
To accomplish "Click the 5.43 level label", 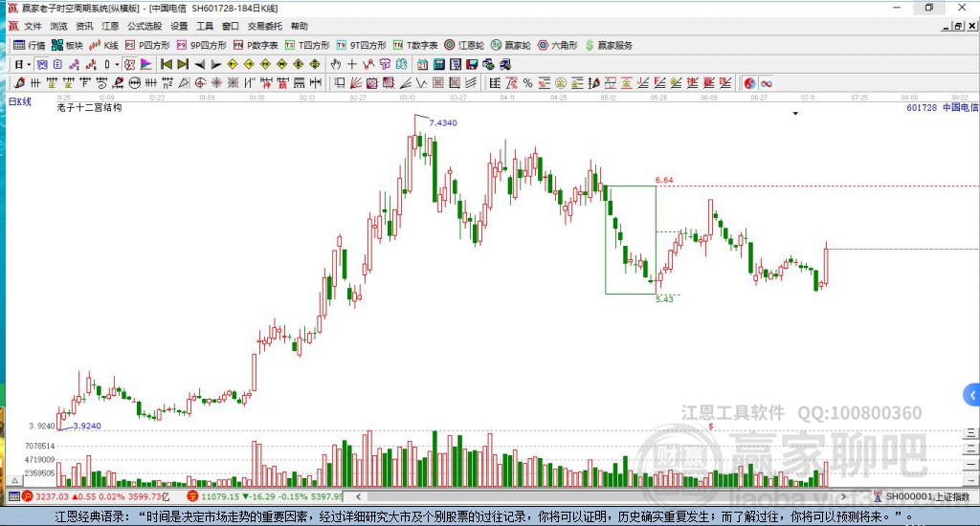I will (664, 299).
